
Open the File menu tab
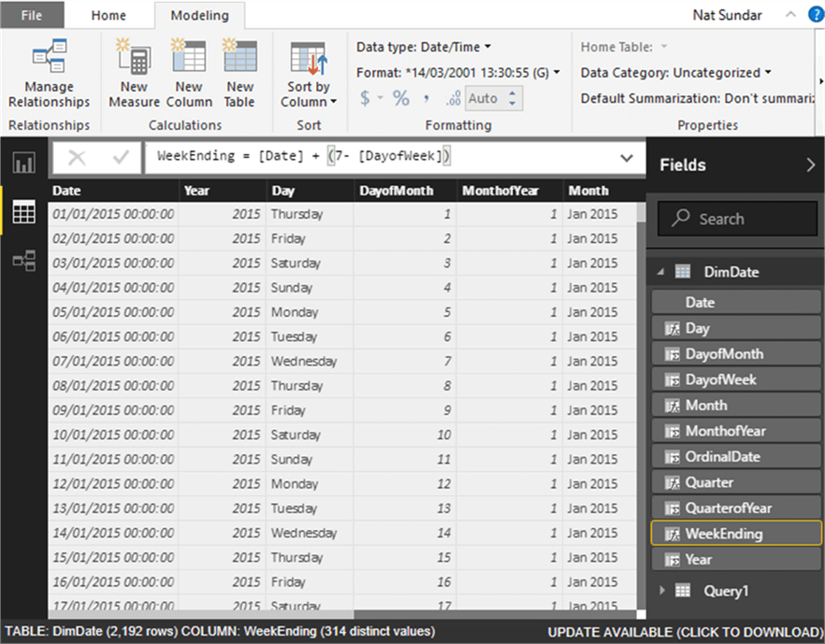pyautogui.click(x=32, y=15)
